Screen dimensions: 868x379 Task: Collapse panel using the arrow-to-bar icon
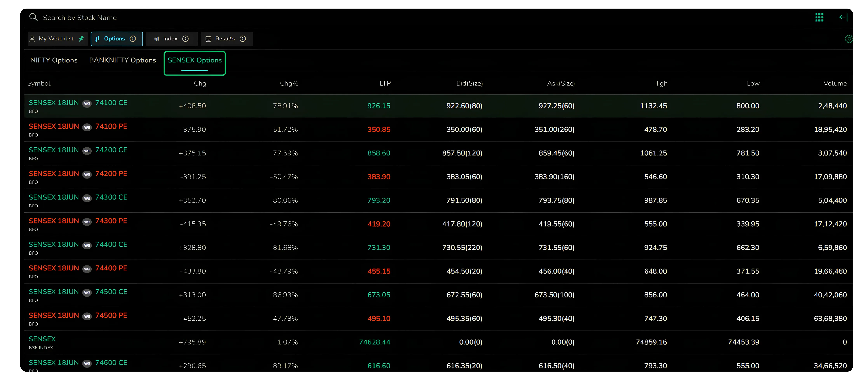point(843,17)
